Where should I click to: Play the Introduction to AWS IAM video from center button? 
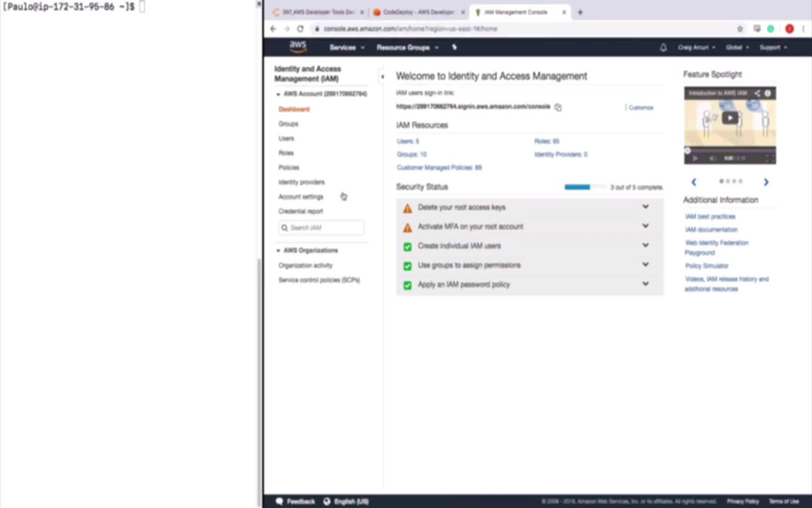pos(730,118)
